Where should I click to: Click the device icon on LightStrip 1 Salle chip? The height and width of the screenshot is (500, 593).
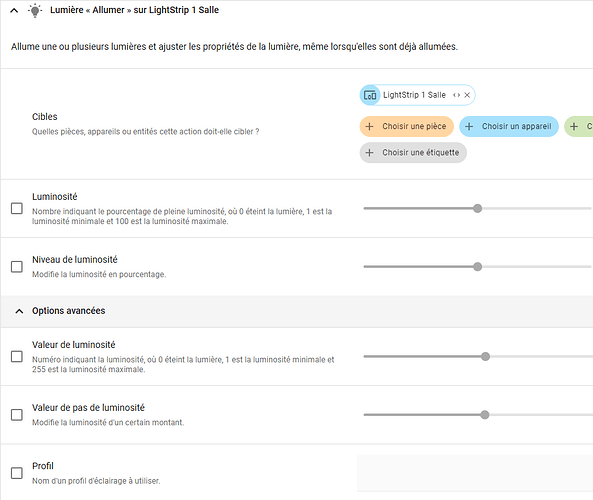[x=370, y=95]
